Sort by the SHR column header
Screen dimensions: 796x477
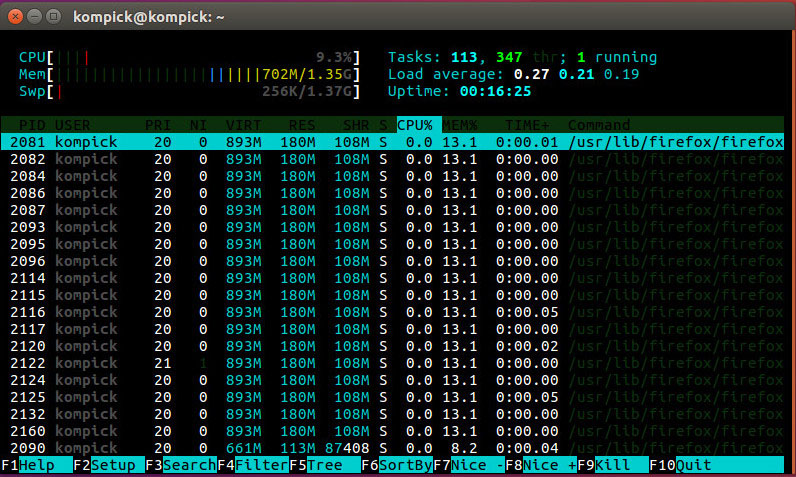[x=356, y=125]
